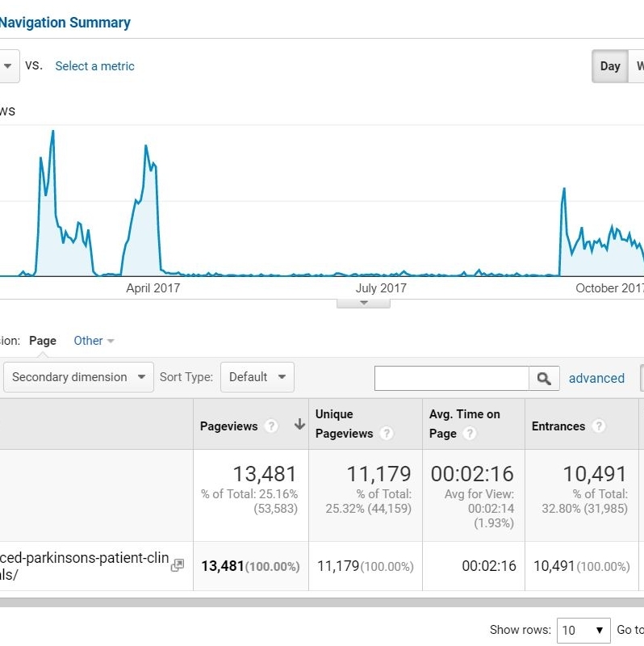Open the Sort Type Default dropdown

point(257,377)
